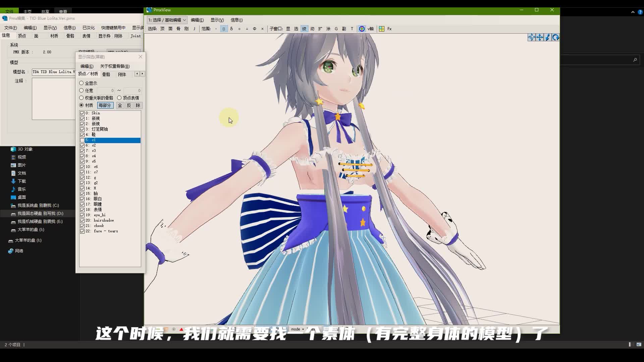Click the 注释 comment text area
The height and width of the screenshot is (362, 644).
54,99
